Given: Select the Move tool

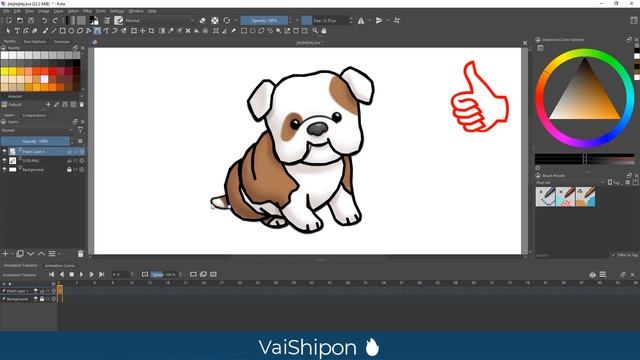Looking at the screenshot, I should [x=142, y=31].
